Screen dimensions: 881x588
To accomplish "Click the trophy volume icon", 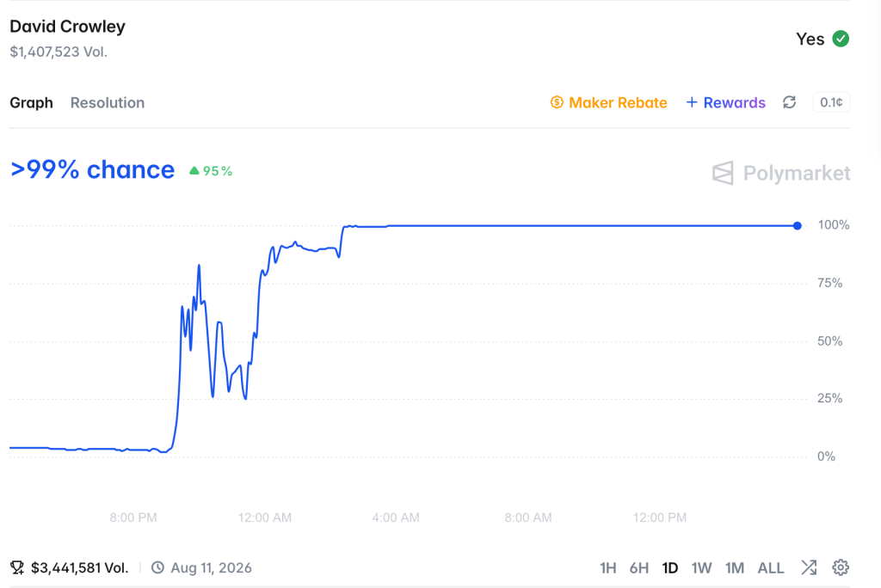I will coord(17,567).
